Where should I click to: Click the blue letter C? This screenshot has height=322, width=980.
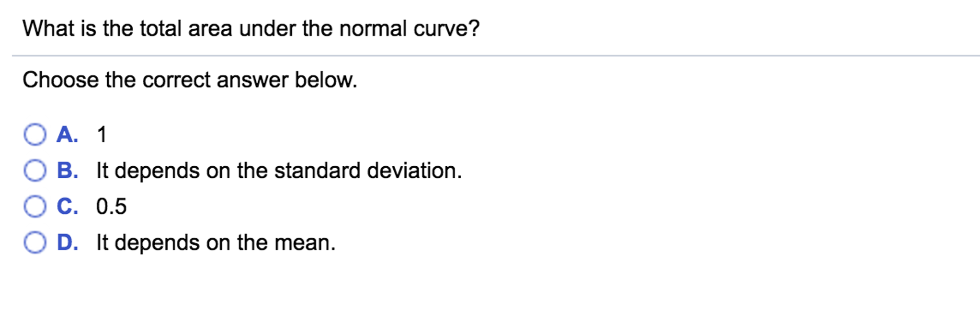click(67, 206)
